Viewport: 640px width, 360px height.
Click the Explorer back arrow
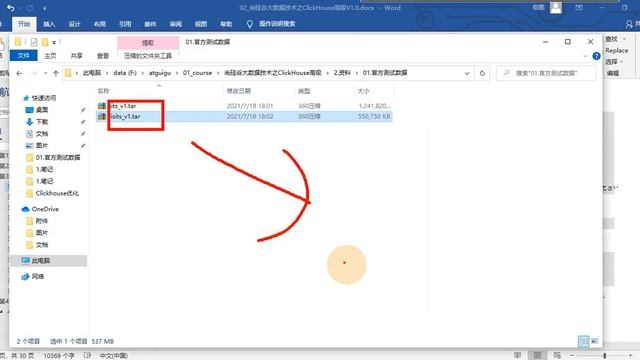19,73
